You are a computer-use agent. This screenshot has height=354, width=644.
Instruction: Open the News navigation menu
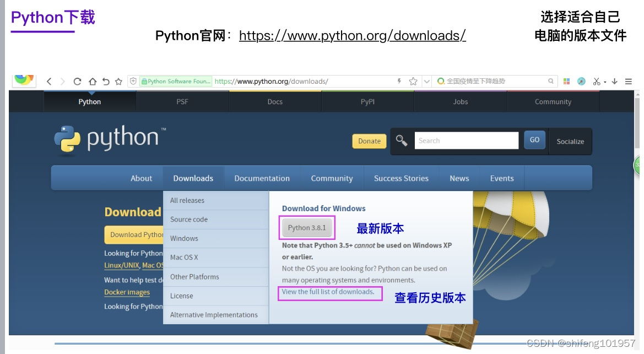pos(459,178)
